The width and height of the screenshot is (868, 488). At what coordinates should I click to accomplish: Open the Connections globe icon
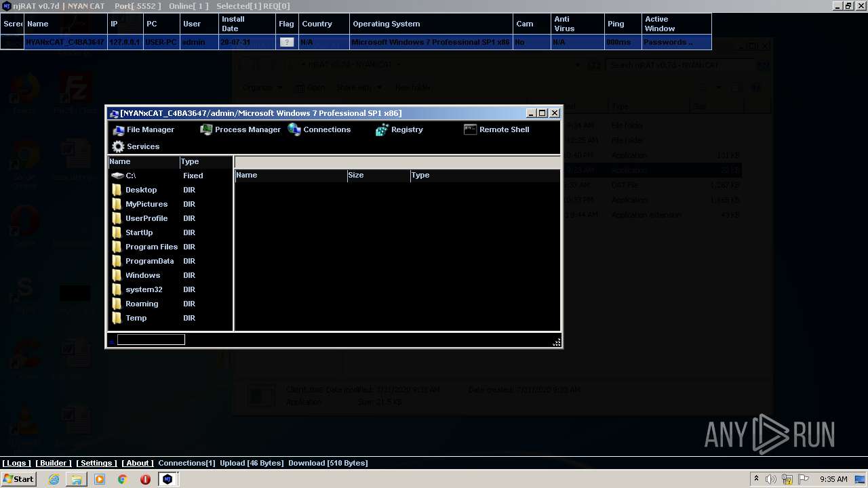tap(294, 129)
